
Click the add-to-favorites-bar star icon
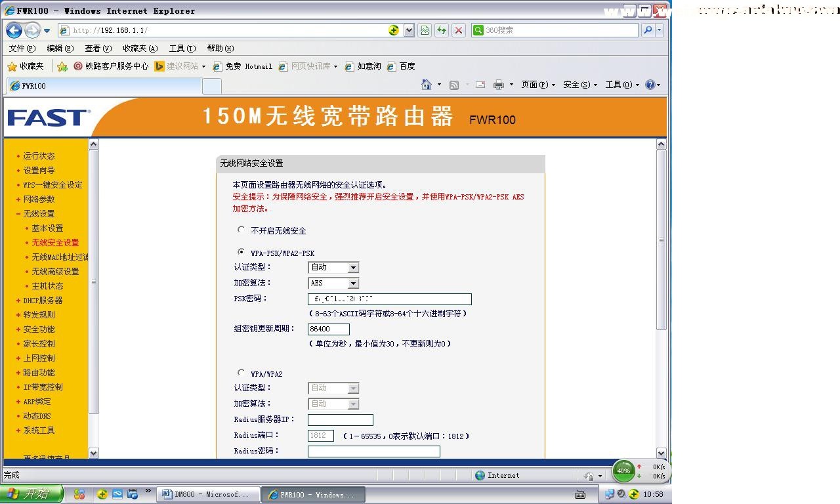pos(62,66)
